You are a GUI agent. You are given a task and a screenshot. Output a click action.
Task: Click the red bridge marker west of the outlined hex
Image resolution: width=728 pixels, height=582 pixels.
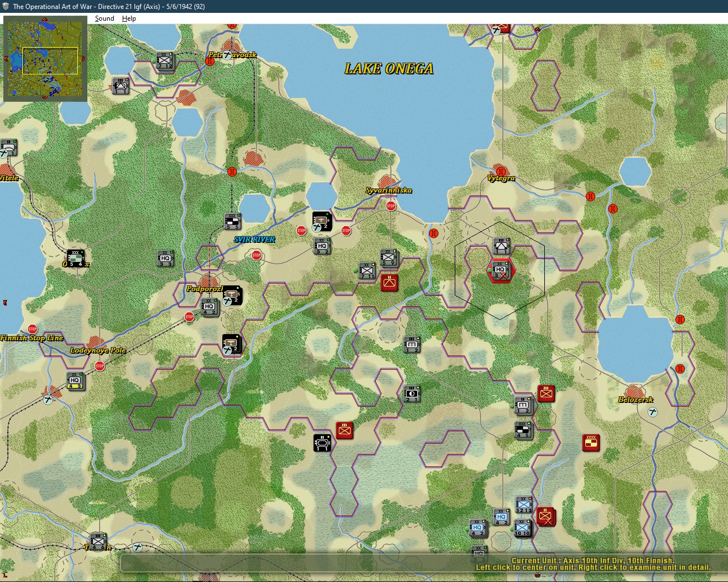(x=433, y=233)
